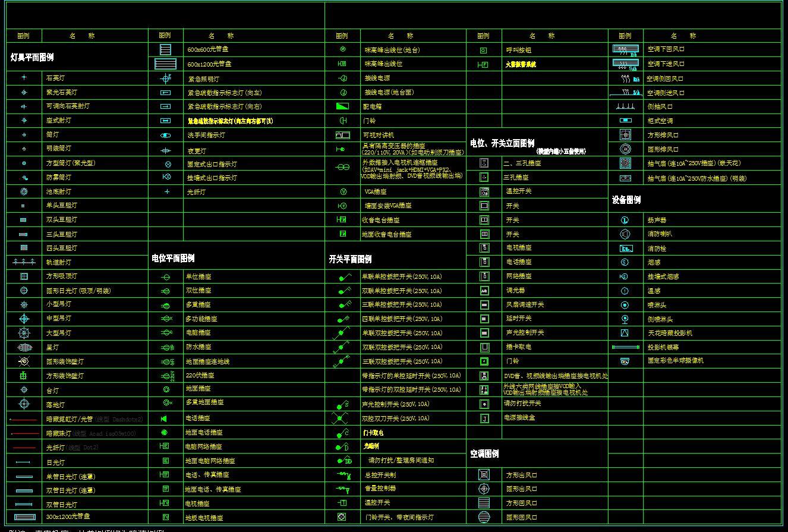Select the 电位、开关立面图例 heading
This screenshot has width=788, height=532.
pos(502,143)
